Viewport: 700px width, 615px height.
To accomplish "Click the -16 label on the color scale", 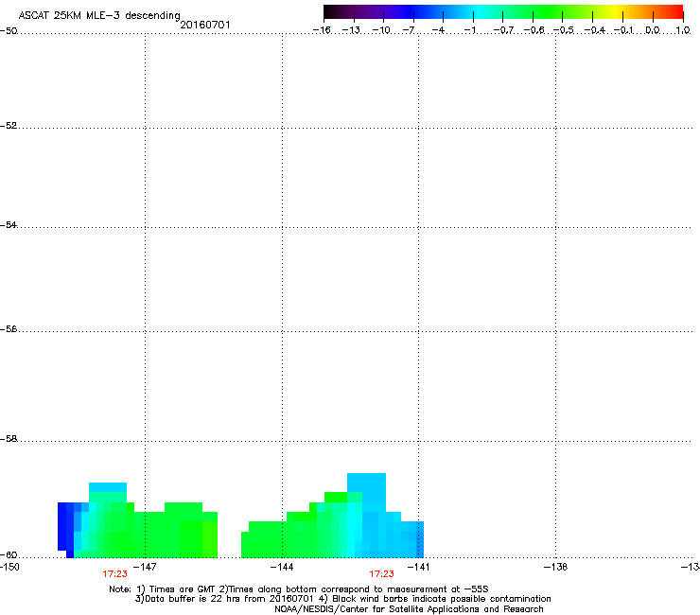I will click(x=322, y=30).
